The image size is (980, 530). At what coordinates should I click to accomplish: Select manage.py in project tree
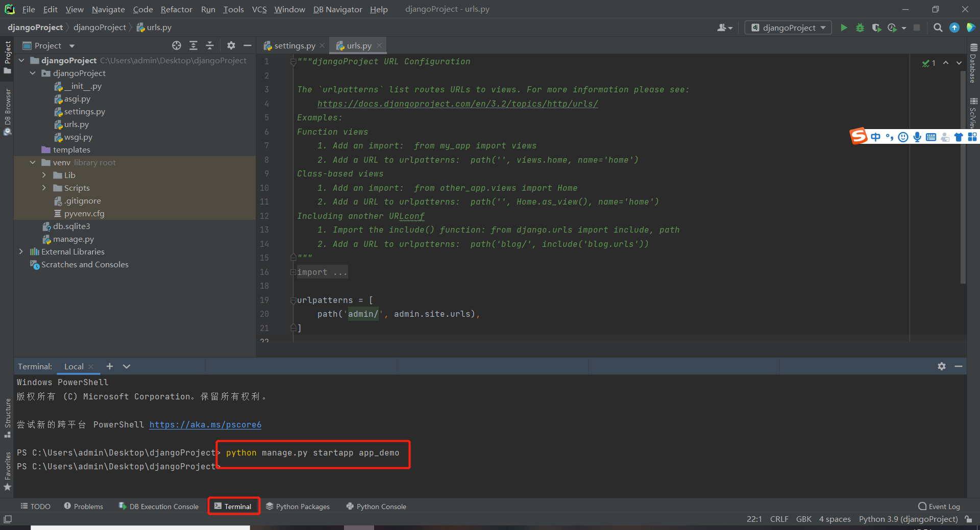[x=73, y=239]
